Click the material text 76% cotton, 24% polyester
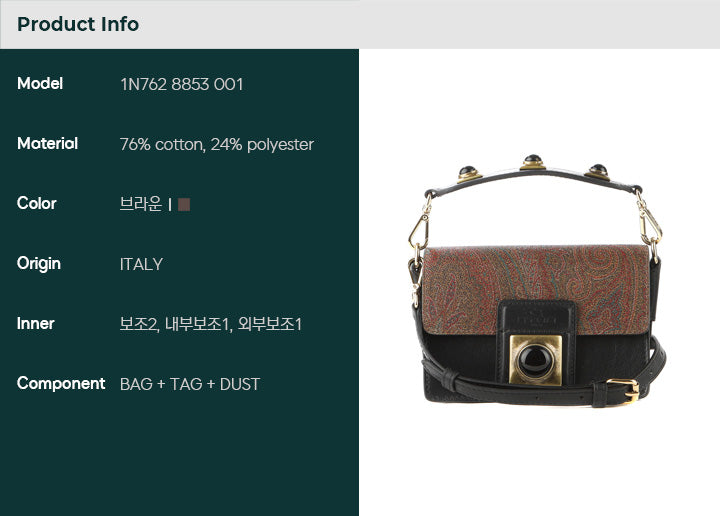 [217, 145]
